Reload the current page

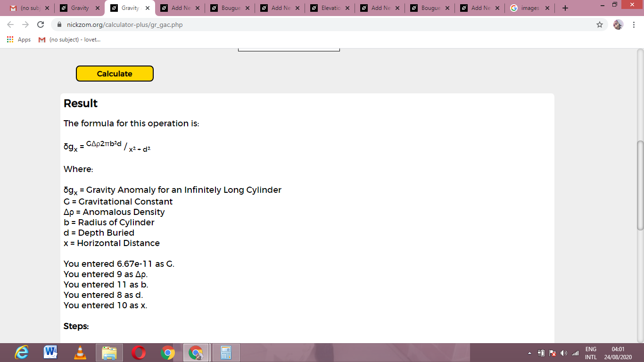41,25
